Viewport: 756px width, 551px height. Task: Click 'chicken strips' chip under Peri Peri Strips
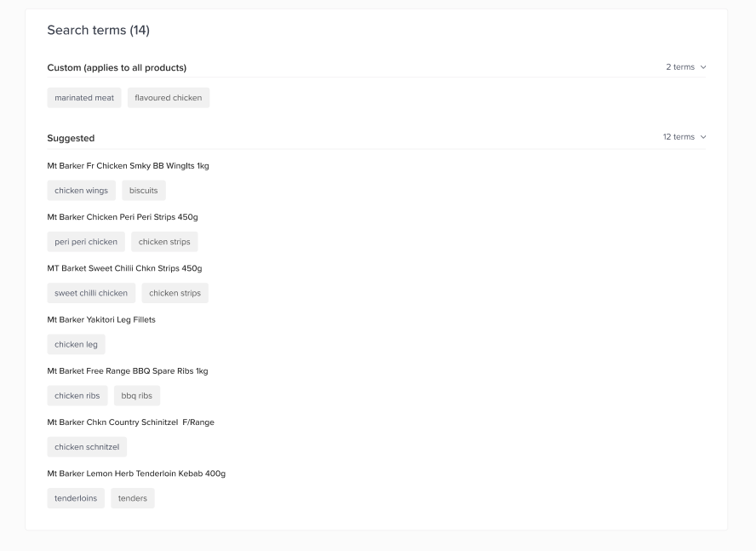pos(164,242)
